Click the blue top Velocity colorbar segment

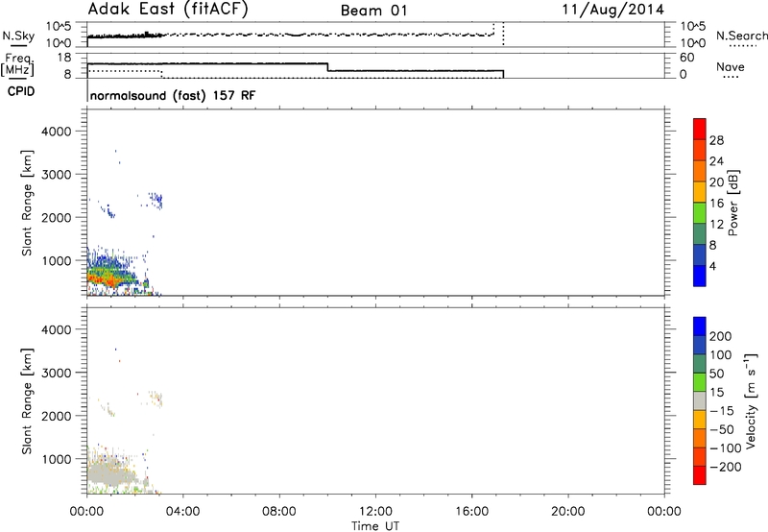click(700, 326)
